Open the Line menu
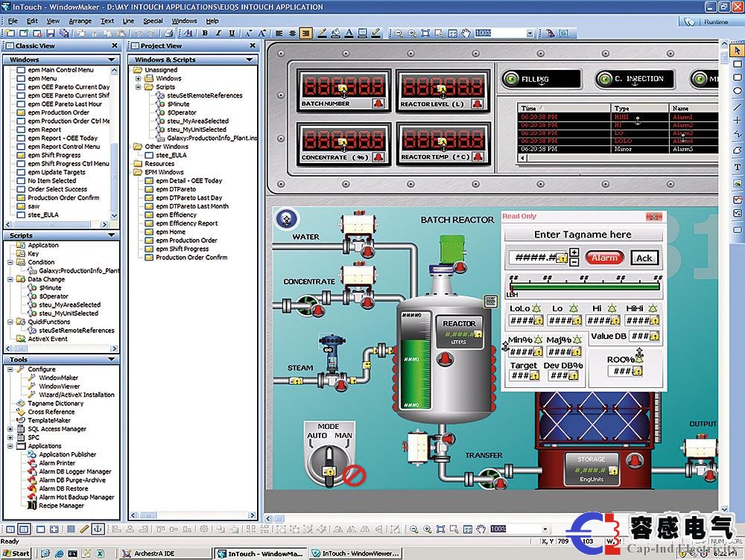This screenshot has width=745, height=560. (x=128, y=21)
